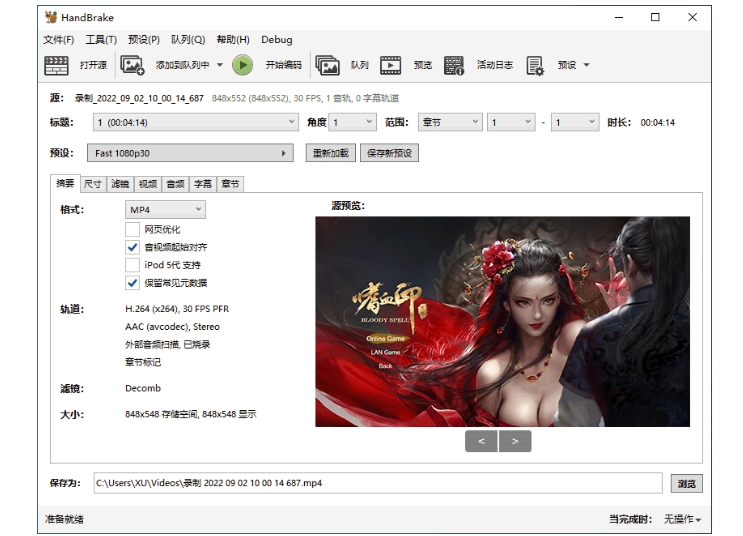Open the 文件(F) menu
743x536 pixels.
click(59, 40)
